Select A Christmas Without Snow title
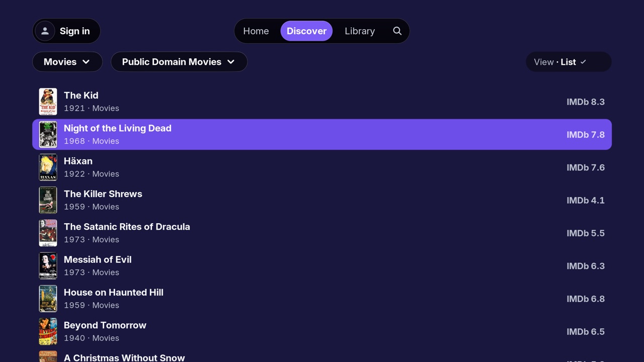This screenshot has height=362, width=644. click(124, 357)
